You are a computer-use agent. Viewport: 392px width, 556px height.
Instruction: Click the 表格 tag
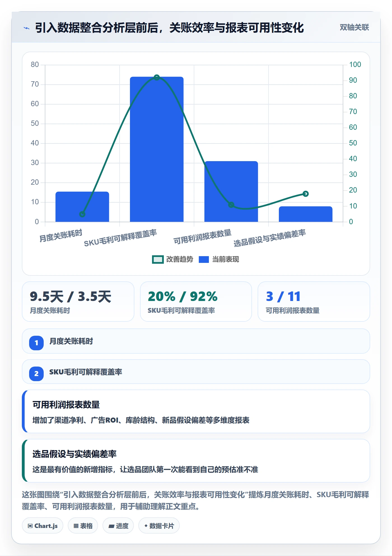83,526
